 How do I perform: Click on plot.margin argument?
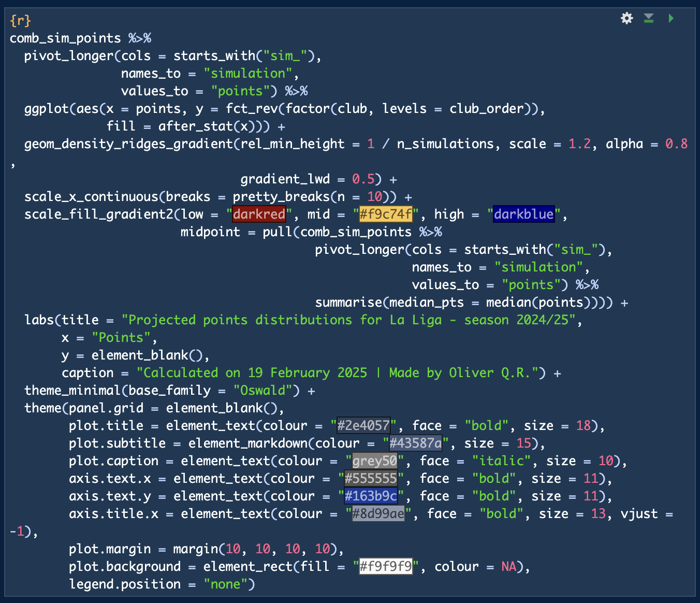(x=110, y=549)
